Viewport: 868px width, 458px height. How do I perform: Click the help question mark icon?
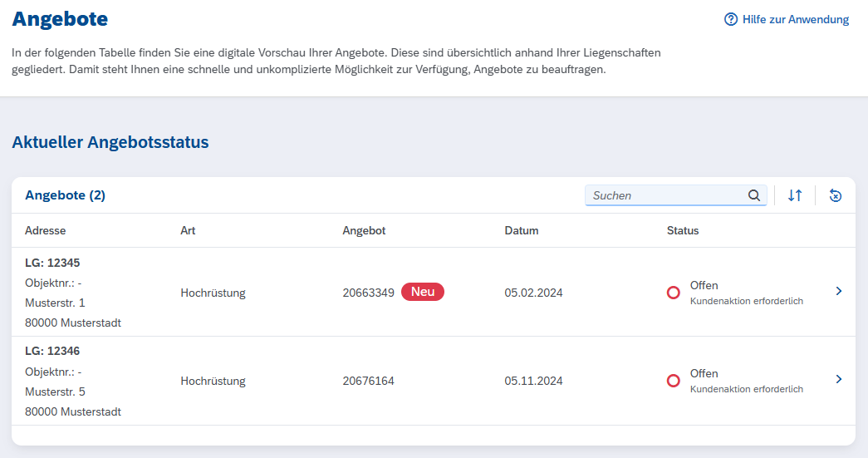[x=731, y=19]
